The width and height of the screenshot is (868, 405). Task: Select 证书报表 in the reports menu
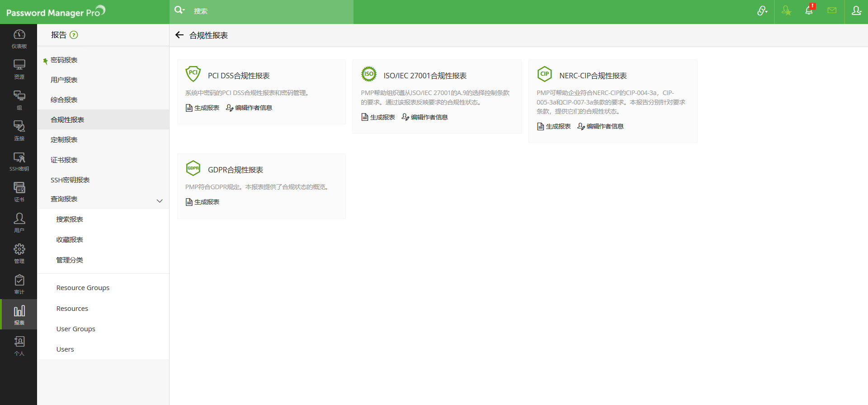[x=64, y=160]
